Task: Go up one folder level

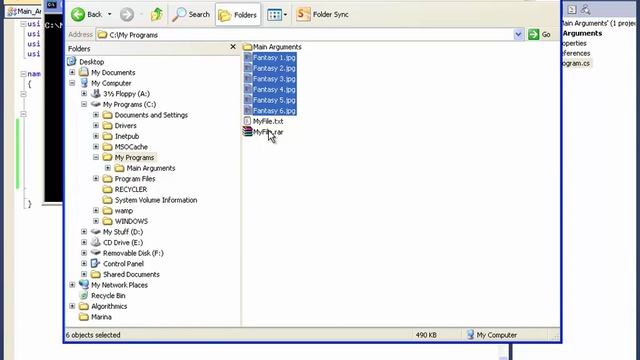Action: 156,14
